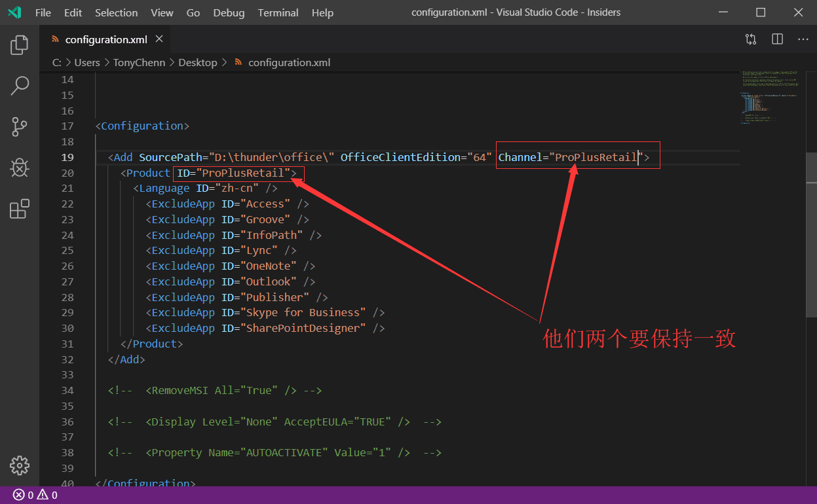Click the commented AUTOACTIVATE Property line
Image resolution: width=817 pixels, height=504 pixels.
click(x=275, y=453)
